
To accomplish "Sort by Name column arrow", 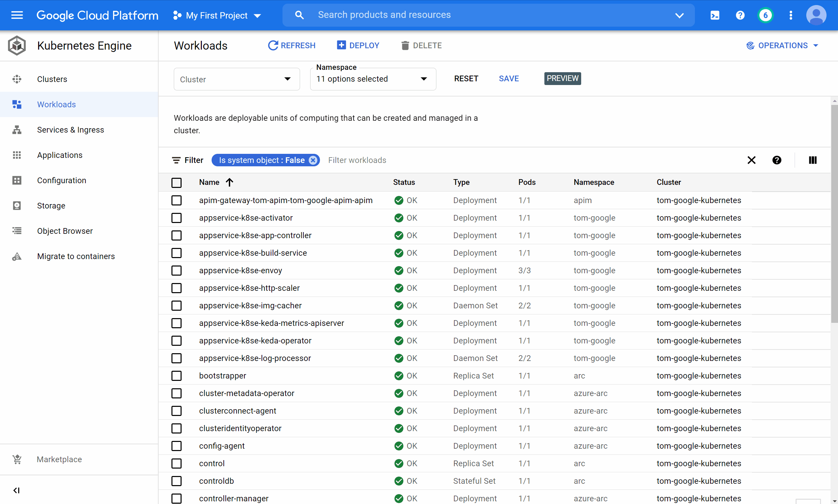I will (x=229, y=183).
